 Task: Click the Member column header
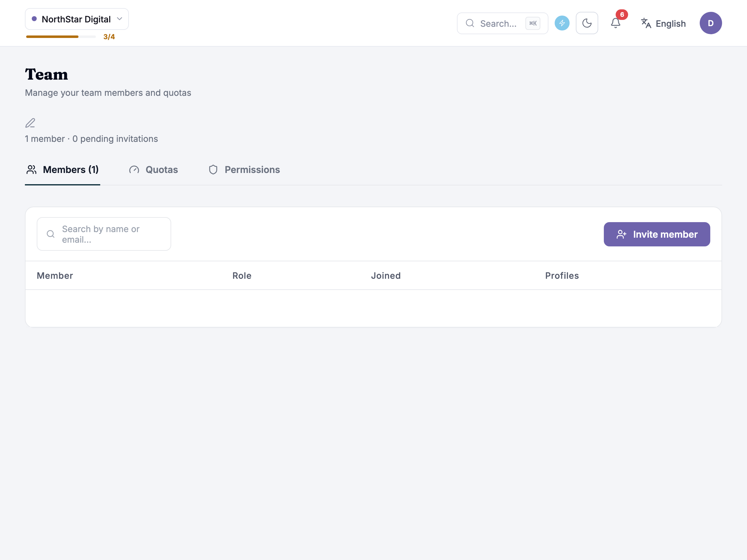[55, 276]
